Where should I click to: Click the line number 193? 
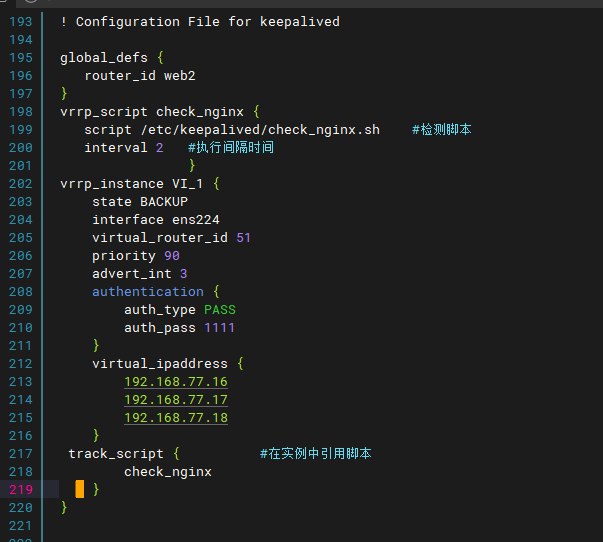(x=20, y=22)
